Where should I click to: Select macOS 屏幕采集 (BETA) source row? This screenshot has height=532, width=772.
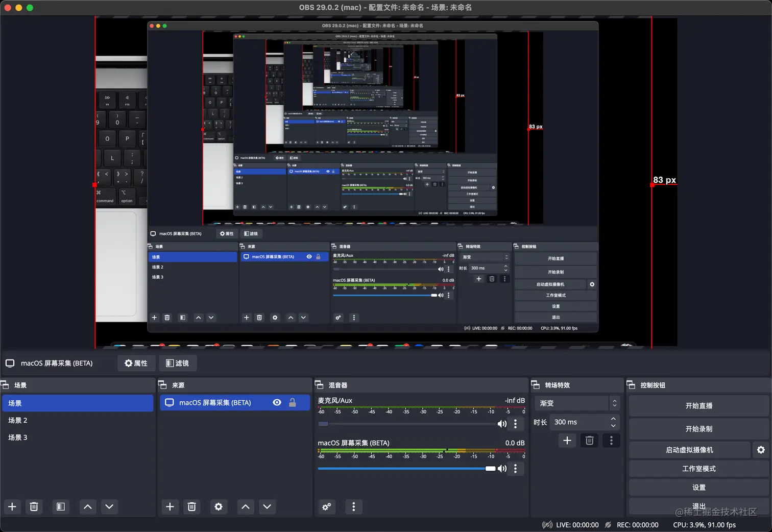235,402
